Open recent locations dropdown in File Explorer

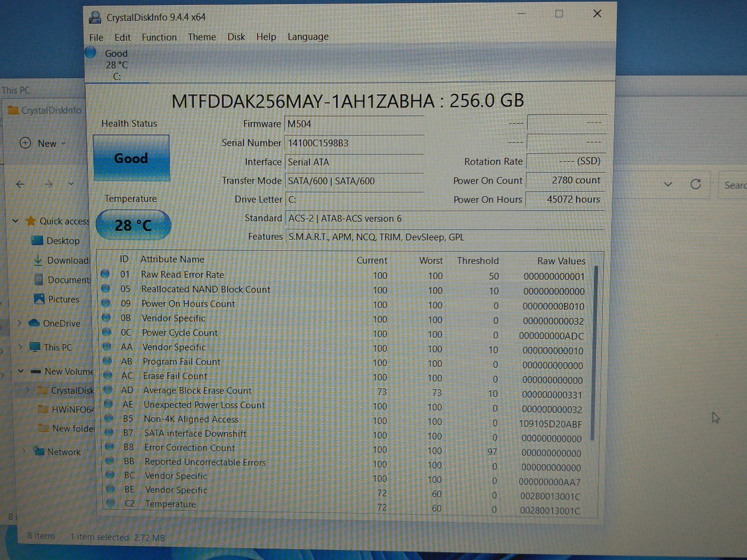[71, 184]
